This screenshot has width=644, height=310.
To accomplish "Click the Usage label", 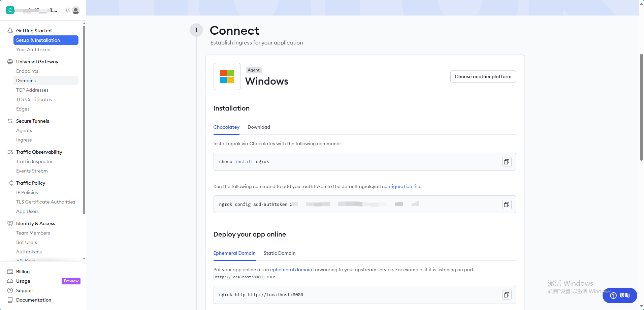I will [23, 281].
